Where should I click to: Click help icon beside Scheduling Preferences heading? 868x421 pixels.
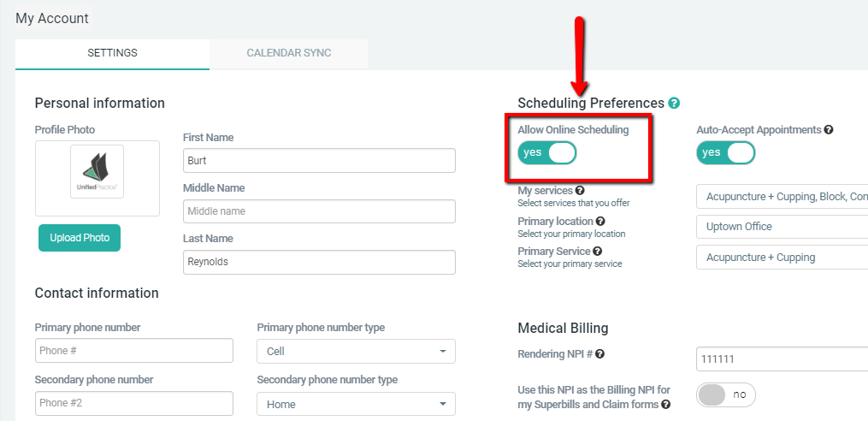(675, 104)
